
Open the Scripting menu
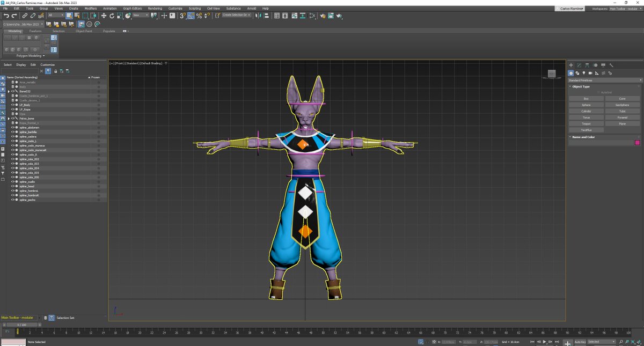tap(195, 9)
